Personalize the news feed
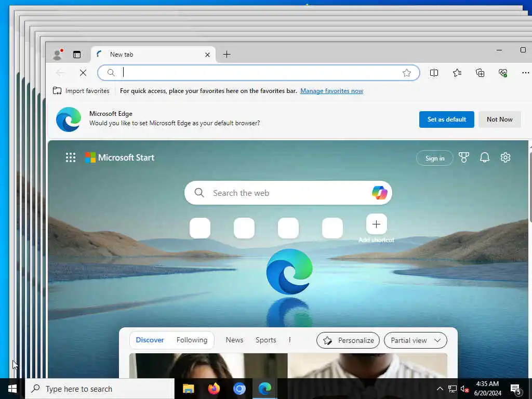 348,340
